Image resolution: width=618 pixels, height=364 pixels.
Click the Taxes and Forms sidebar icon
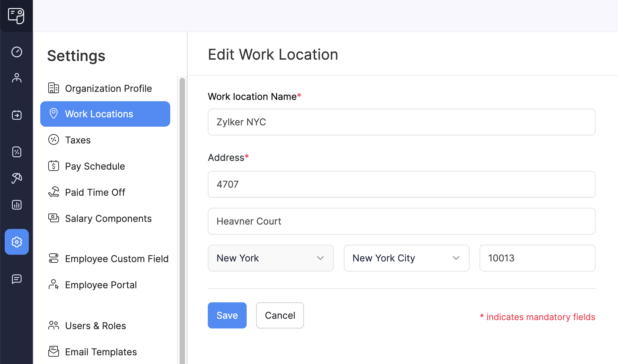click(16, 152)
